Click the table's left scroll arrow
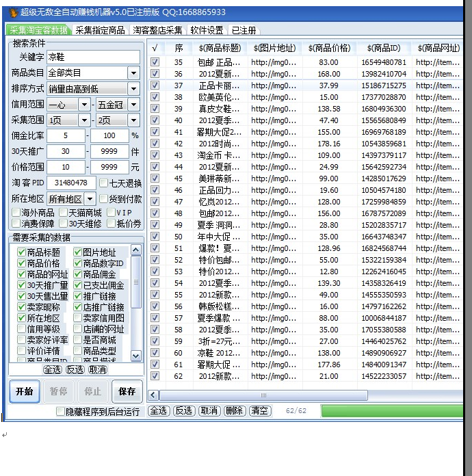Viewport: 472px width, 476px height. 153,395
